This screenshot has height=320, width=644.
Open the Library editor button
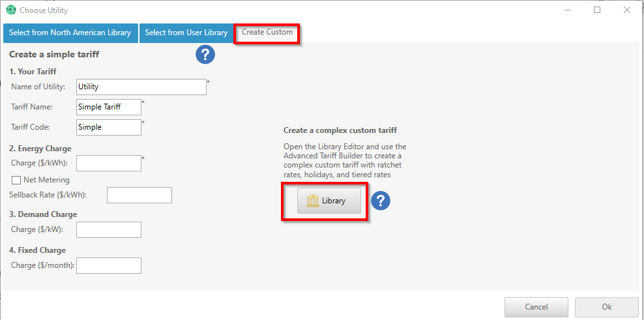329,201
